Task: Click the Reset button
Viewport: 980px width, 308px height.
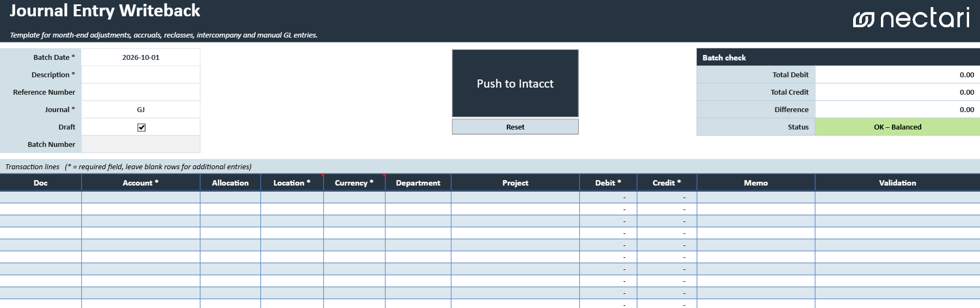Action: tap(515, 127)
